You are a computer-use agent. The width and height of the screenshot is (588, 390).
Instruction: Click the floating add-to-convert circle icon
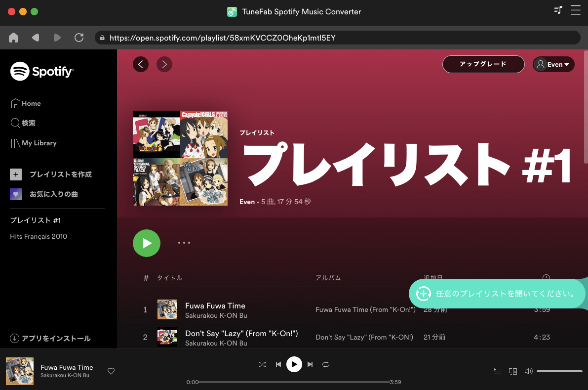(423, 294)
